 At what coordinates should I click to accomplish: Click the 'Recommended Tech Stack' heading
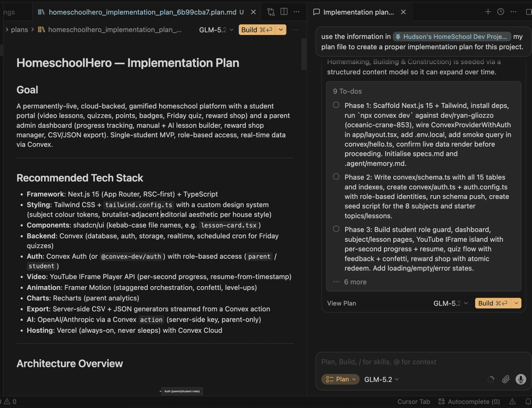coord(80,178)
